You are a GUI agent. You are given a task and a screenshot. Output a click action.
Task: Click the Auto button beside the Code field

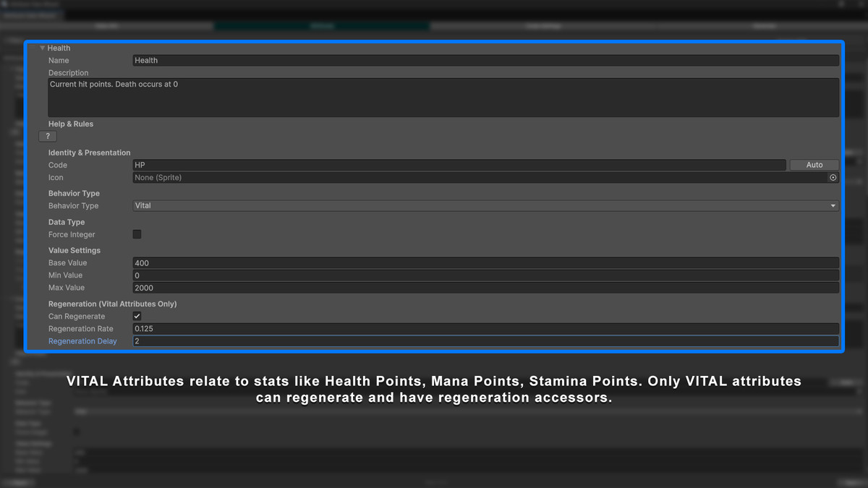point(814,164)
